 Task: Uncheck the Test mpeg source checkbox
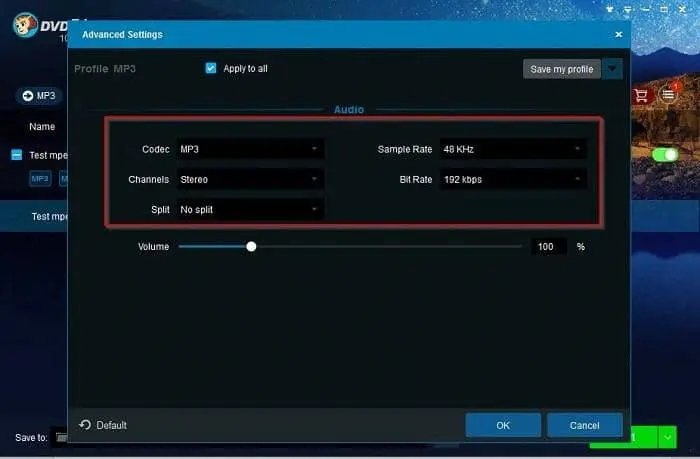(x=17, y=155)
